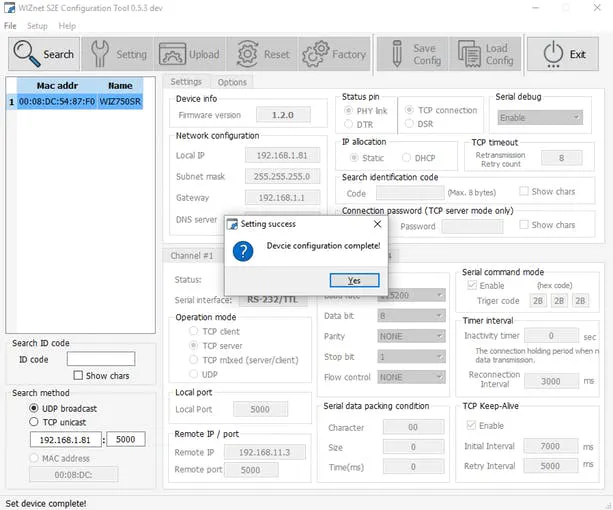The width and height of the screenshot is (613, 510).
Task: Open the Stop bit dropdown
Action: 411,356
